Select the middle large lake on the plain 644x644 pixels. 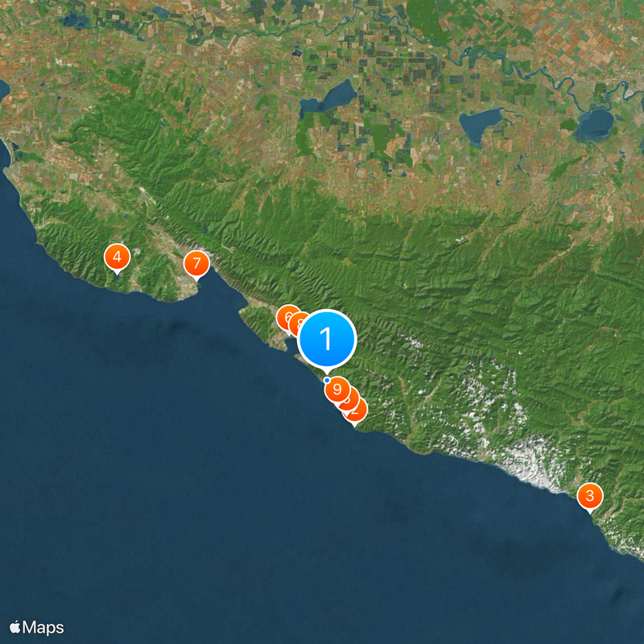point(480,126)
